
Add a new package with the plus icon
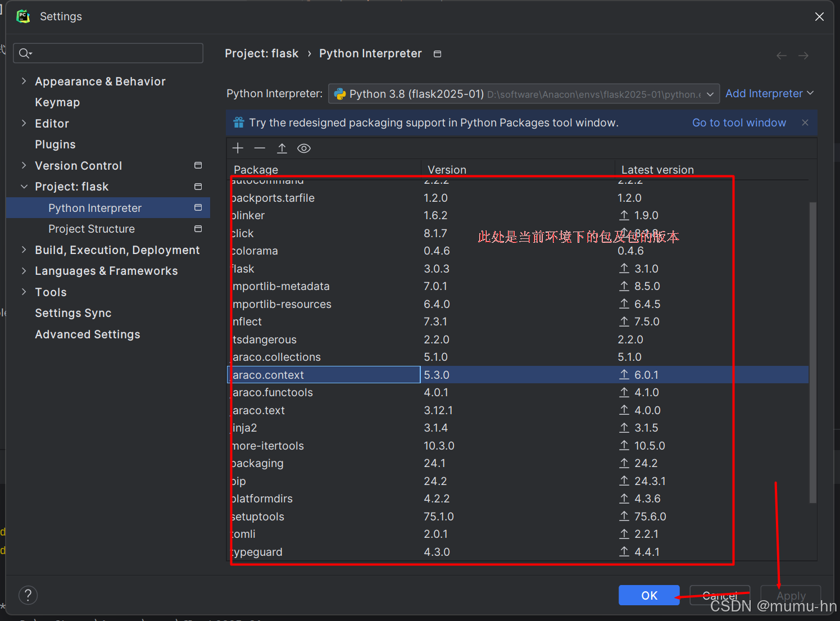pyautogui.click(x=238, y=148)
